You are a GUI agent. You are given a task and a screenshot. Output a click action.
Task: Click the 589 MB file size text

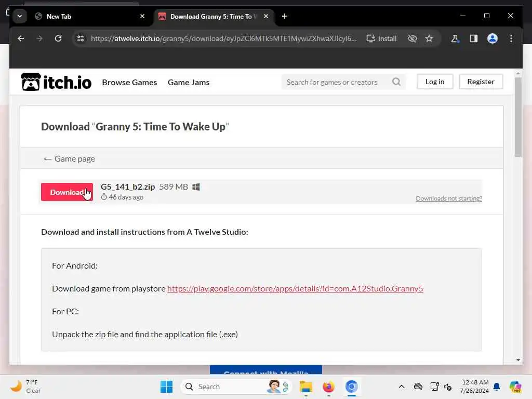pyautogui.click(x=174, y=187)
